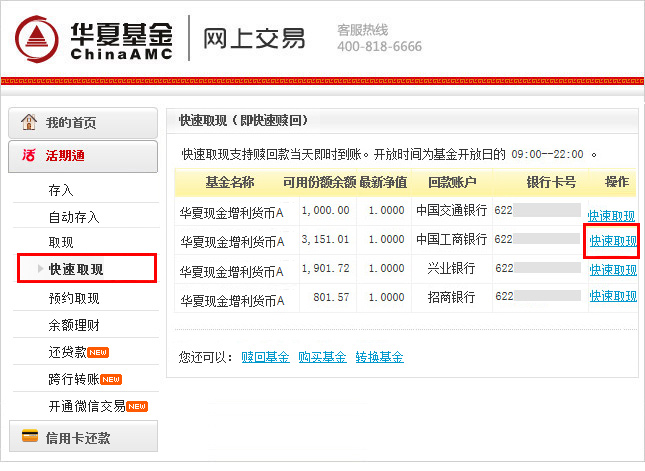645x471 pixels.
Task: Open the 自动存入 menu item
Action: coord(74,217)
